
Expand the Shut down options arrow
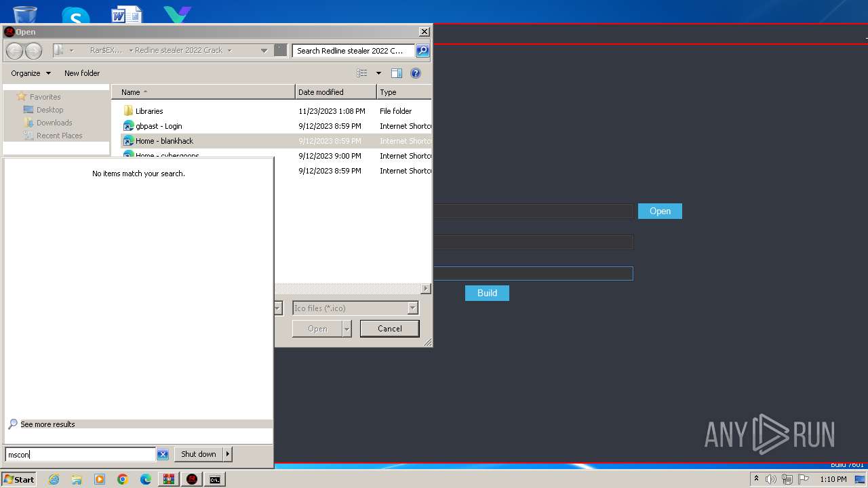coord(228,454)
